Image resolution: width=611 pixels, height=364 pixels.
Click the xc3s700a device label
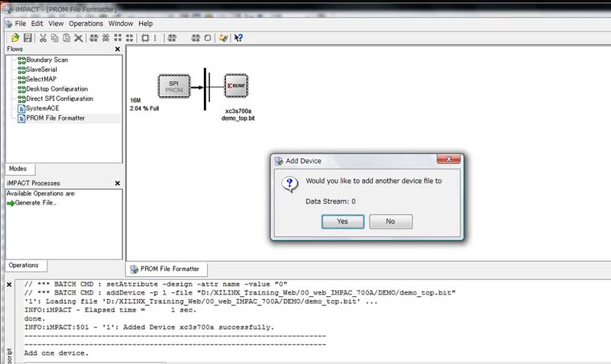click(x=238, y=111)
